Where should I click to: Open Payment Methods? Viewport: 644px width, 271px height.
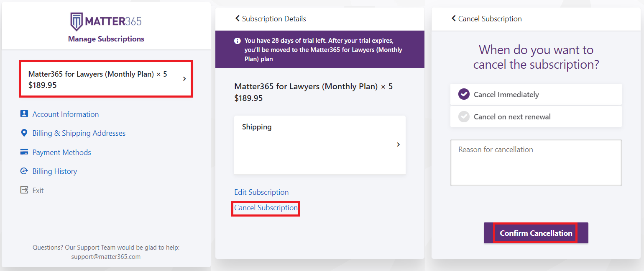coord(62,152)
